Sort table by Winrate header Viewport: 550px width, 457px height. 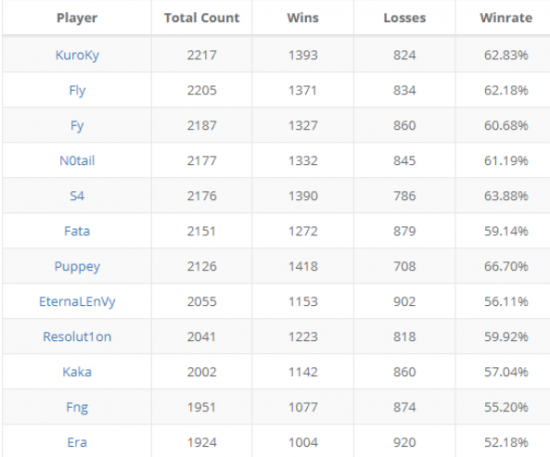coord(506,18)
